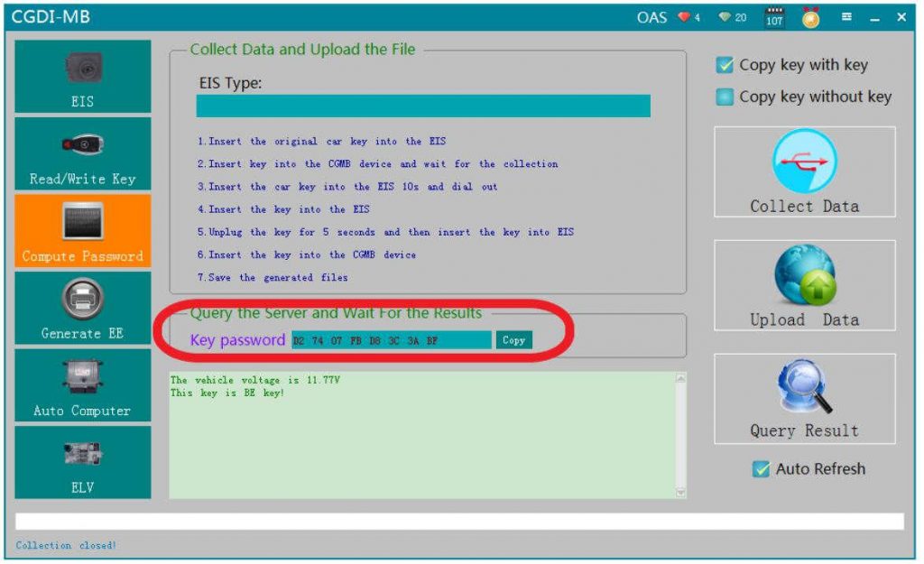
Task: Open the Generate EE module
Action: click(x=82, y=309)
